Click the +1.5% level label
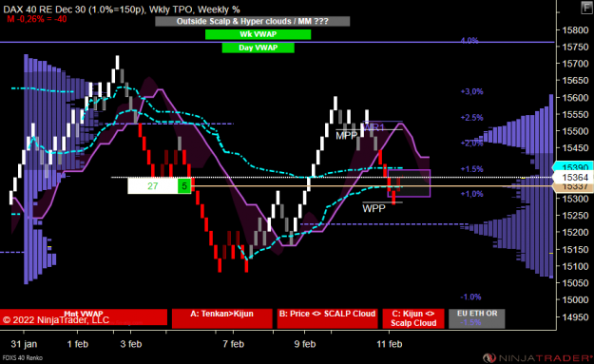594x364 pixels. pos(471,169)
